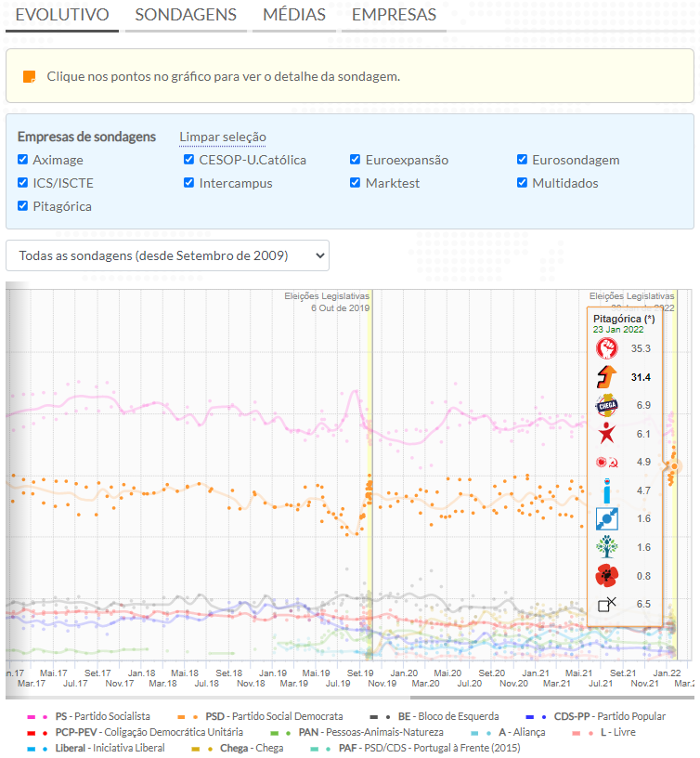
Task: Click the CDS-PP blue square logo
Action: pyautogui.click(x=606, y=519)
